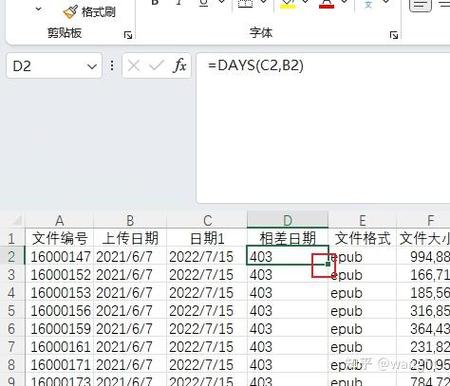Image resolution: width=450 pixels, height=386 pixels.
Task: Select column C header
Action: point(207,220)
